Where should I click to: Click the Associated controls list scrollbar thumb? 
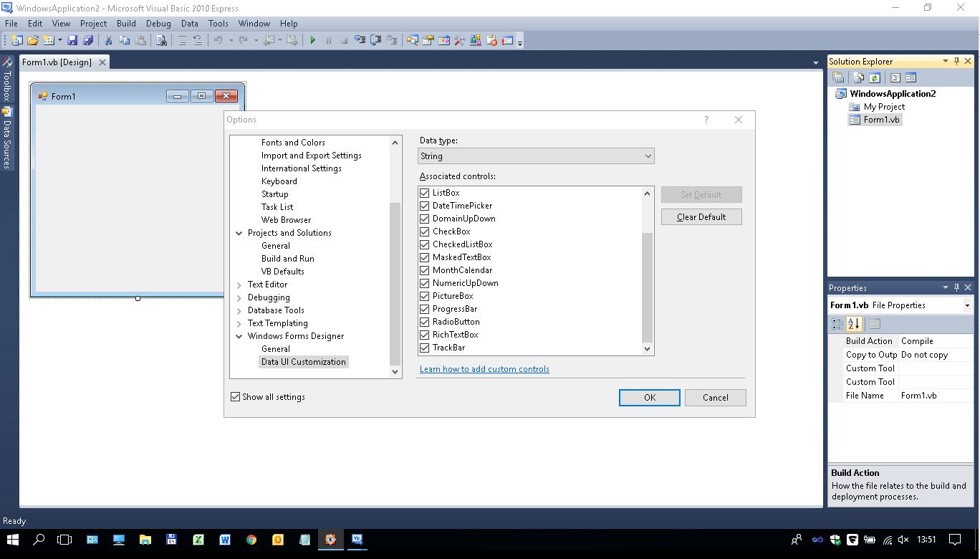(647, 287)
